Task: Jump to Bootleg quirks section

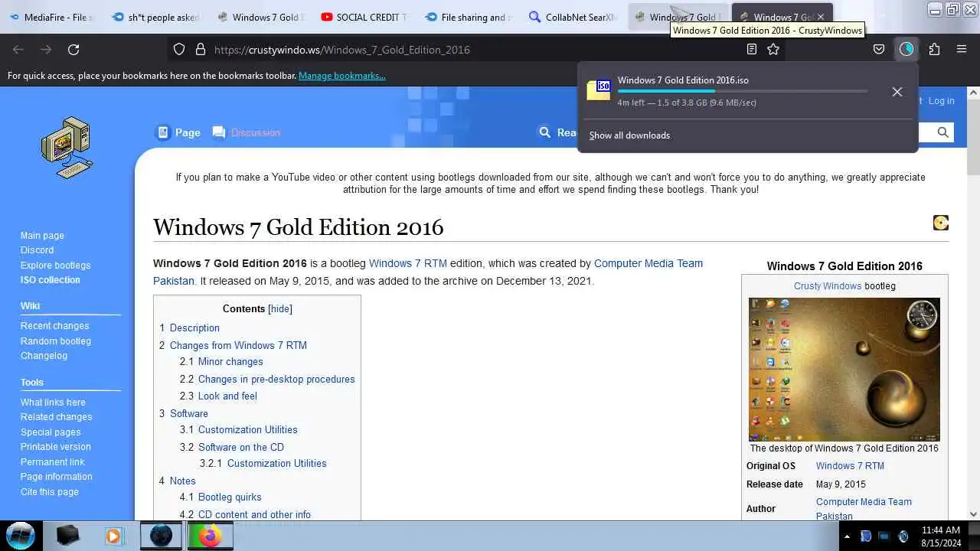Action: click(230, 497)
